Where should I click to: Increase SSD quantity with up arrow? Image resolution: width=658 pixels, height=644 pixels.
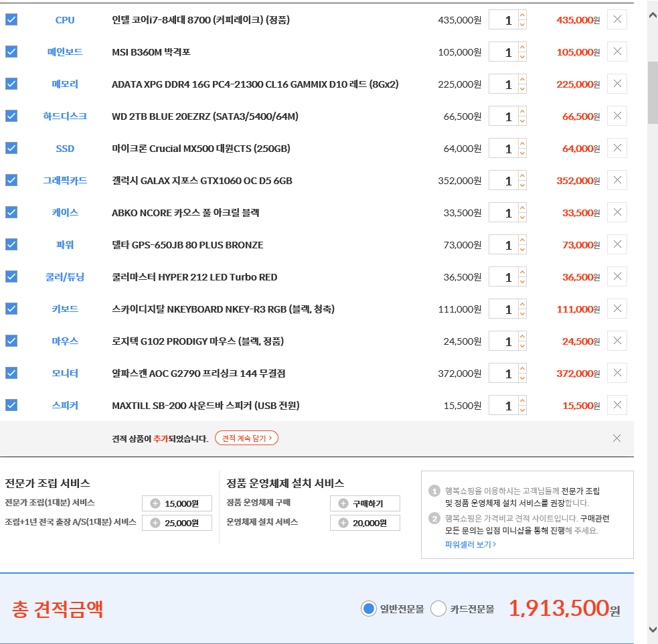[523, 143]
